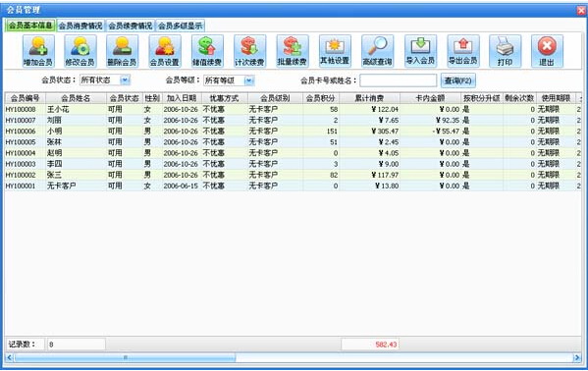Screen dimensions: 588x371
Task: Select member row HY100007
Action: (293, 120)
